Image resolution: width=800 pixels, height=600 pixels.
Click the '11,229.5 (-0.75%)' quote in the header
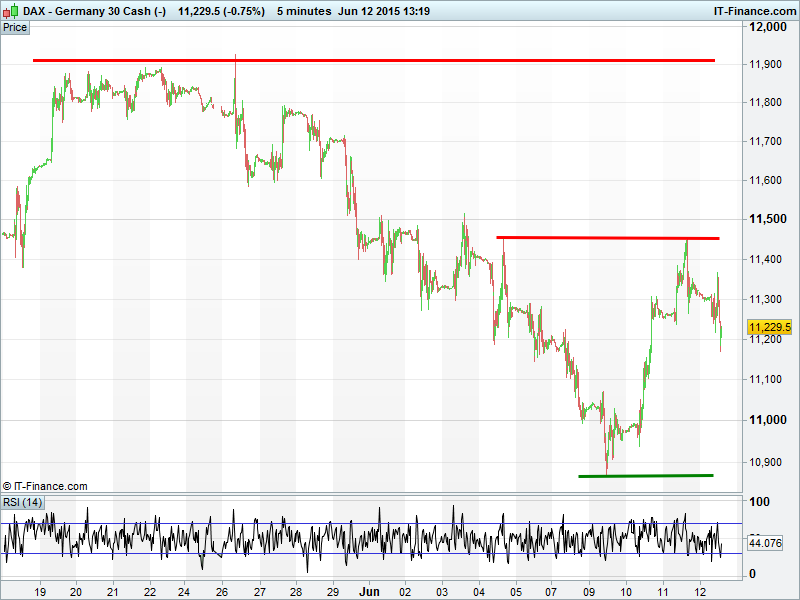[221, 11]
